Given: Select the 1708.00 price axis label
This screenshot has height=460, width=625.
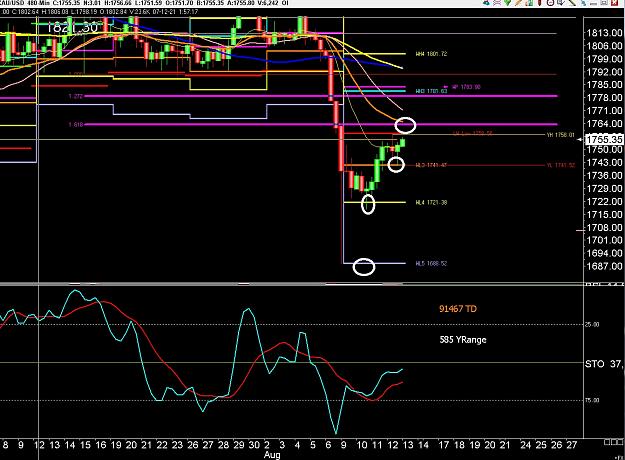Looking at the screenshot, I should (605, 228).
